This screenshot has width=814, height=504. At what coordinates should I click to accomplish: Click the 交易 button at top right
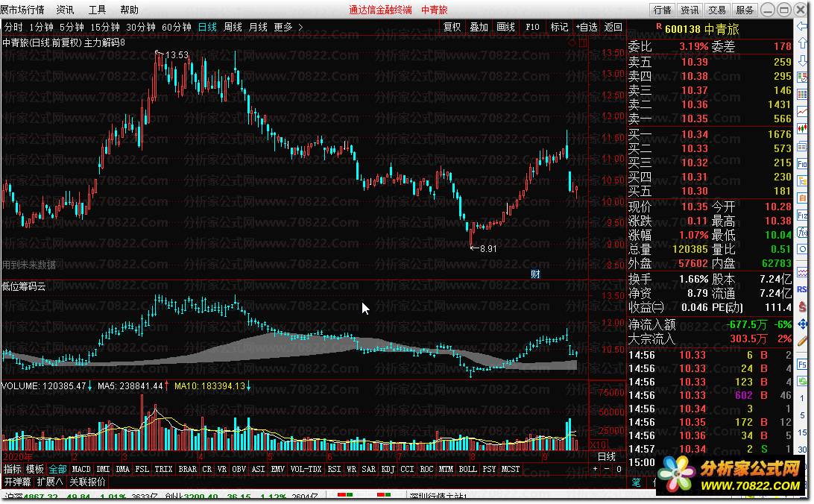point(717,10)
